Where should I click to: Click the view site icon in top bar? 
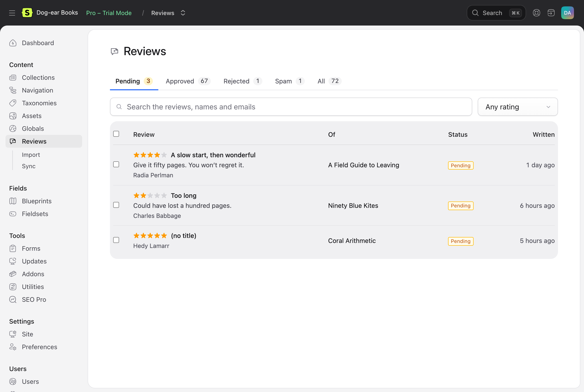click(x=551, y=13)
